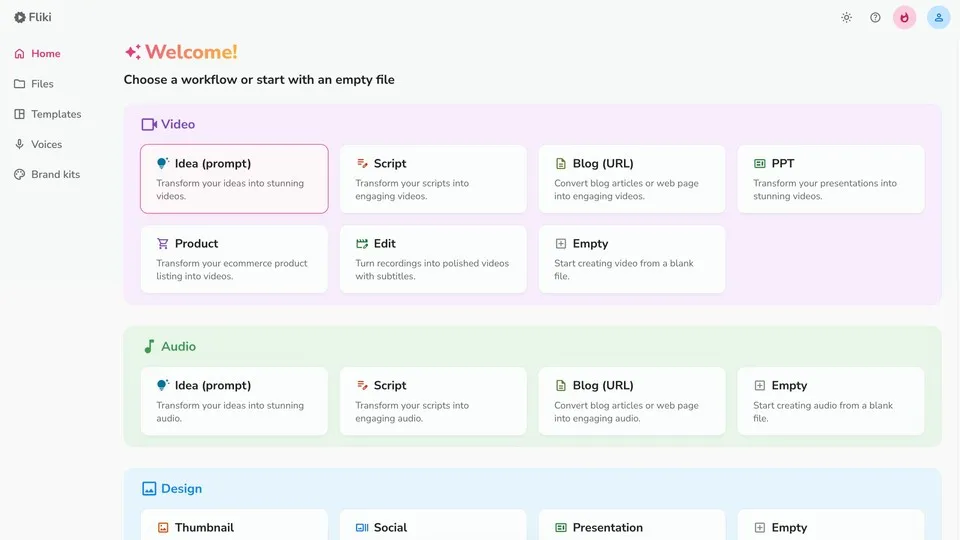The height and width of the screenshot is (540, 960).
Task: Click the Presentation card slides icon
Action: (561, 528)
